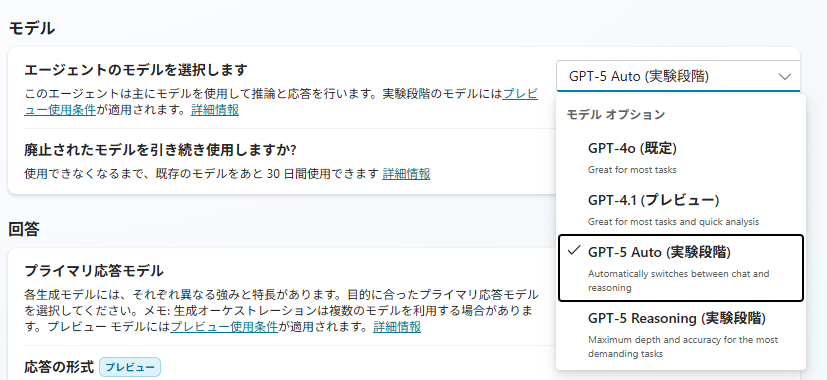This screenshot has width=827, height=380.
Task: Click 廃止されたモデルを引き続き使用しますか? heading
Action: coord(161,150)
